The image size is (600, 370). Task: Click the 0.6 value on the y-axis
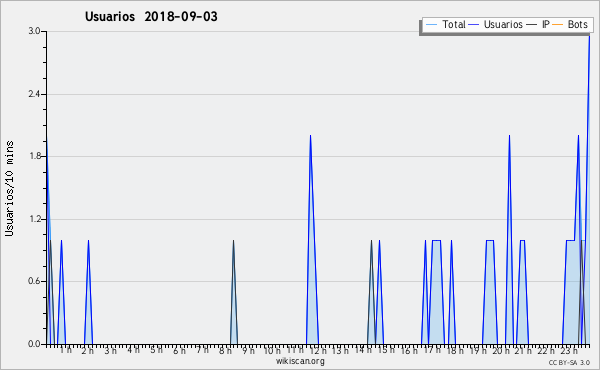34,281
